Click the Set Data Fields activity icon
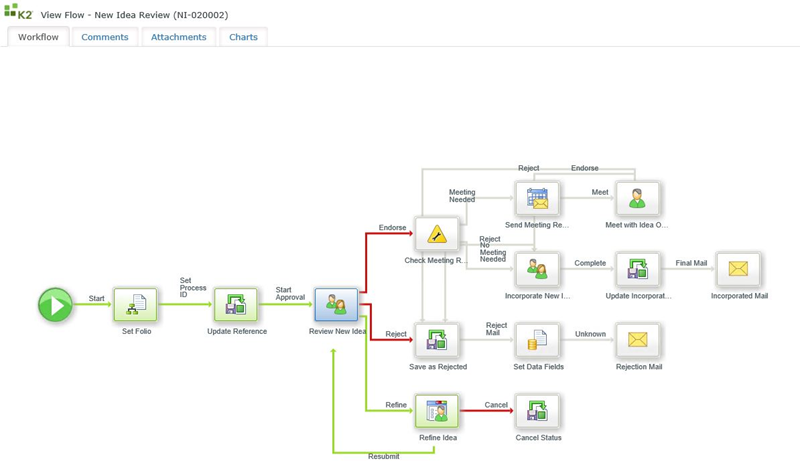Image resolution: width=800 pixels, height=474 pixels. 538,340
